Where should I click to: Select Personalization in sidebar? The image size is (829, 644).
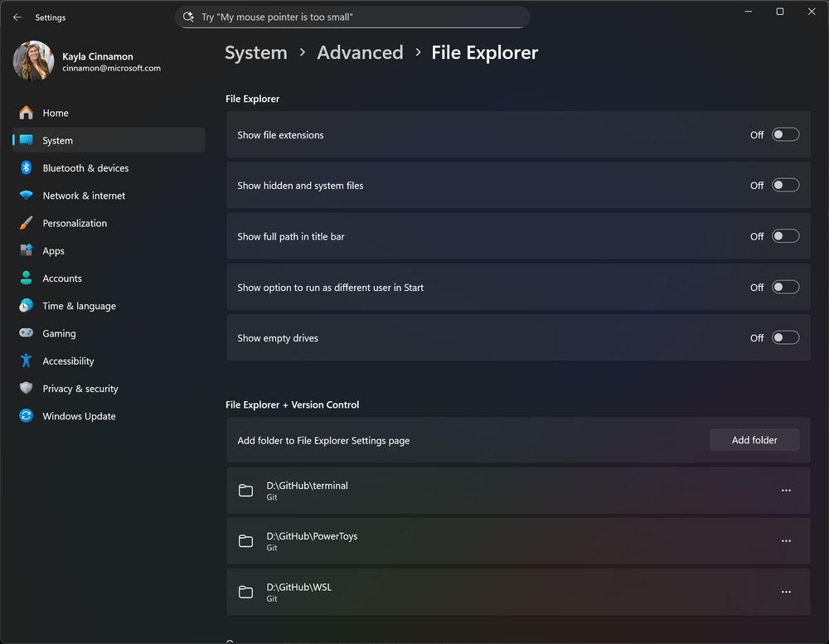click(109, 223)
